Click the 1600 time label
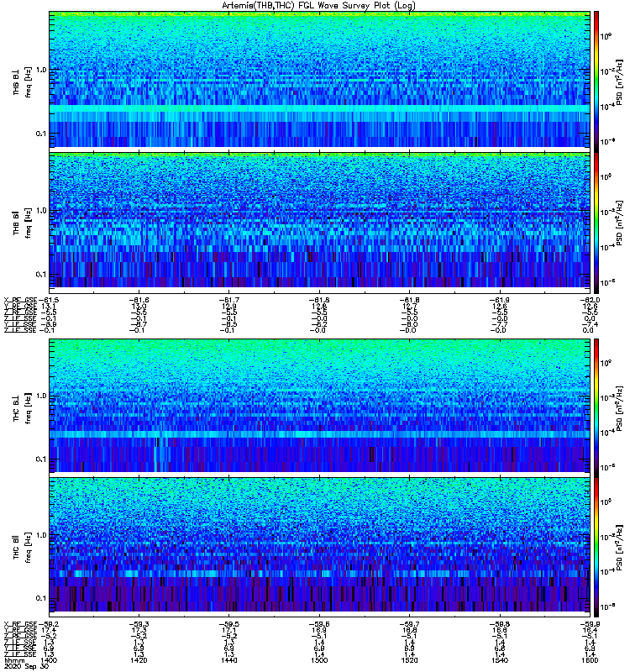This screenshot has width=630, height=672. click(590, 660)
